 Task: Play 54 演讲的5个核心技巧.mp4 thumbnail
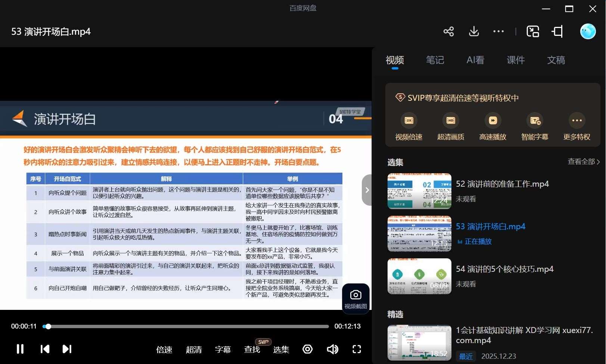coord(419,276)
